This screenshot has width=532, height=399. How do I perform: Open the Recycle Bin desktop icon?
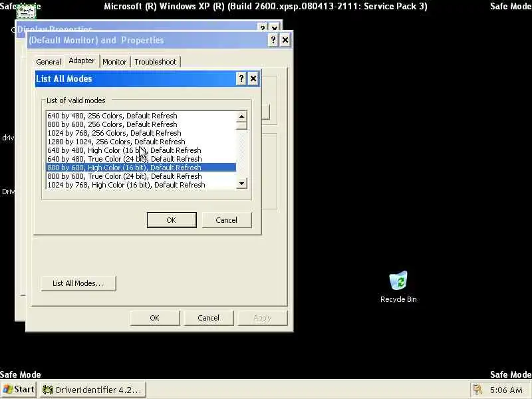[398, 287]
